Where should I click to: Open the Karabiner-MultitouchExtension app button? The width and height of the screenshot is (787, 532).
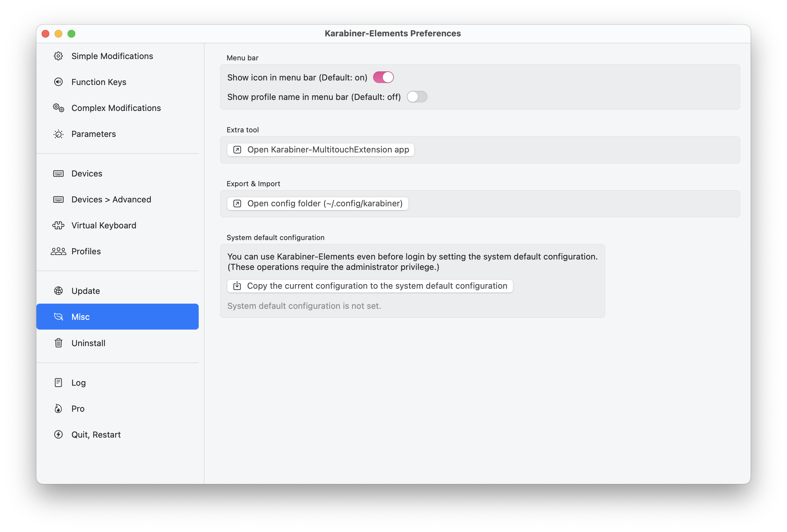[x=321, y=150]
